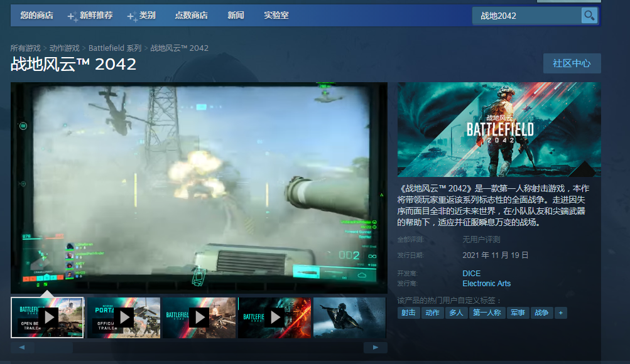Select the 射击 tag
Image resolution: width=630 pixels, height=364 pixels.
point(409,313)
